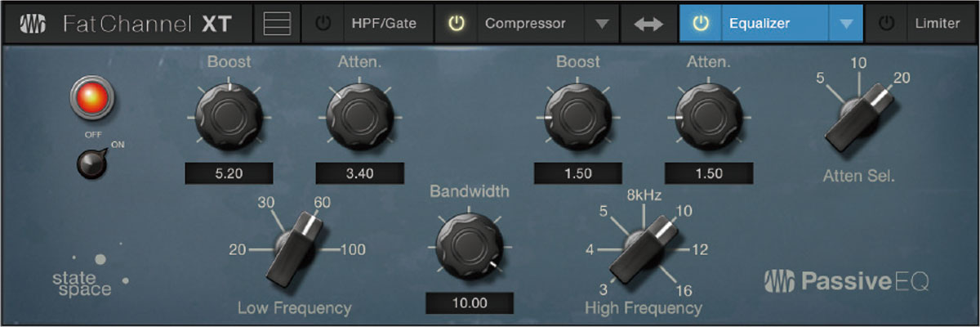The width and height of the screenshot is (980, 327).
Task: Click the 20 label on Atten Sel.
Action: 902,78
